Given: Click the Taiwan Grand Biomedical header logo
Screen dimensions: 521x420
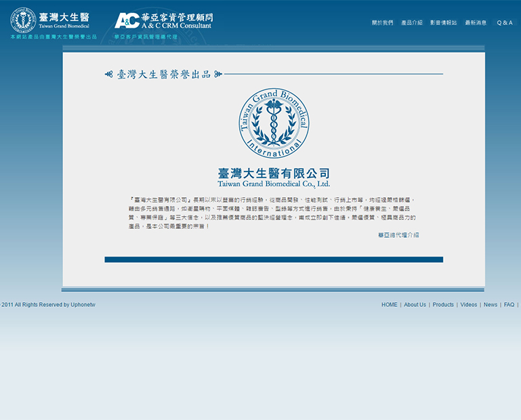Looking at the screenshot, I should [50, 20].
